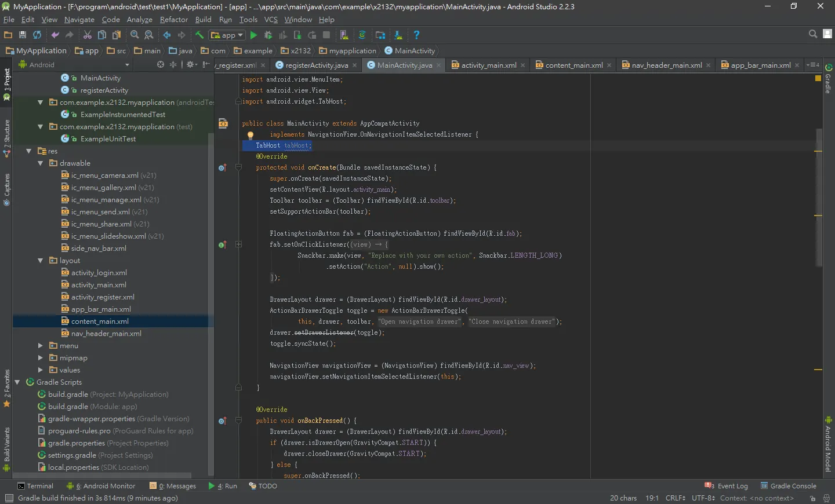Viewport: 835px width, 504px height.
Task: Toggle the Gradle panel on right edge
Action: (829, 79)
